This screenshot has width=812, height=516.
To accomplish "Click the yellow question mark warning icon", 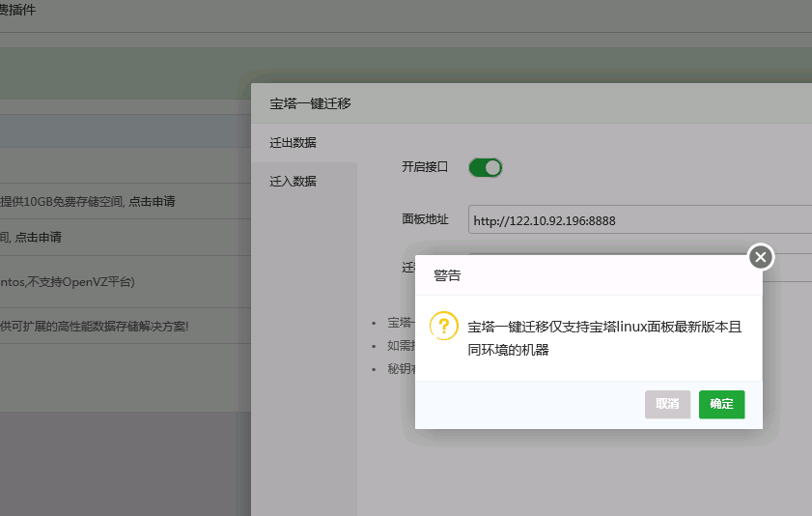I will point(444,326).
